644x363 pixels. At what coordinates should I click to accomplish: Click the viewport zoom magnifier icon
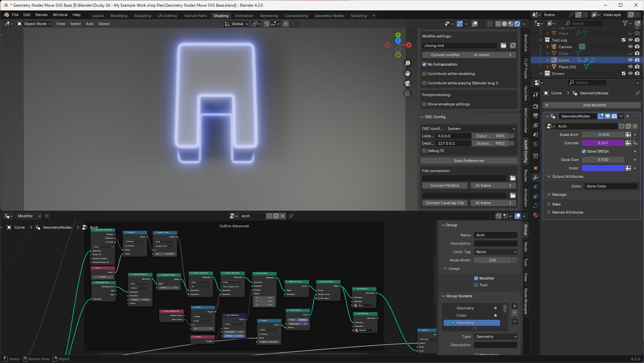coord(407,63)
